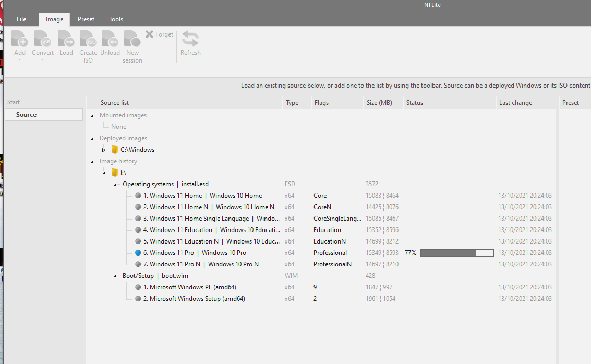
Task: Start a New session via toolbar icon
Action: pyautogui.click(x=132, y=39)
